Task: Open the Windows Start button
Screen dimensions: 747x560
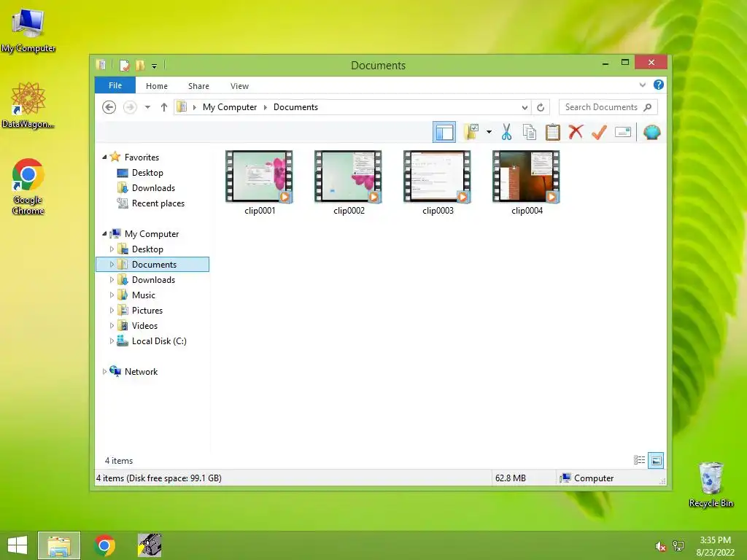Action: 18,545
